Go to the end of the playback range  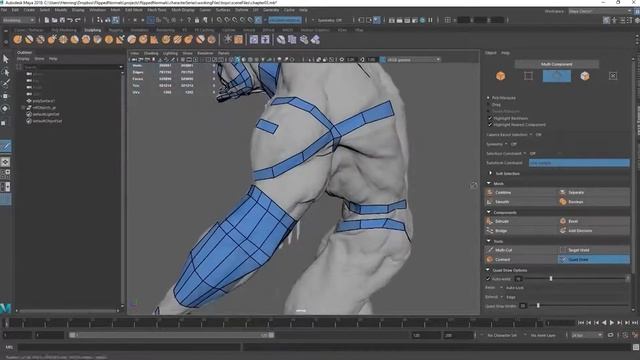pos(635,323)
